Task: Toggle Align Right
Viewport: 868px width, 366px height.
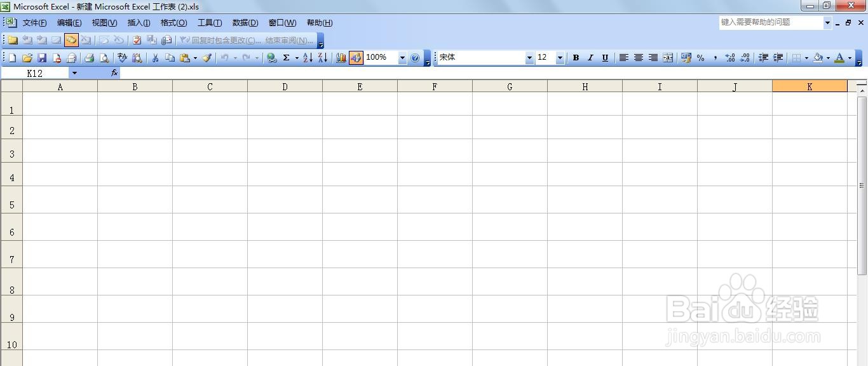Action: [653, 58]
